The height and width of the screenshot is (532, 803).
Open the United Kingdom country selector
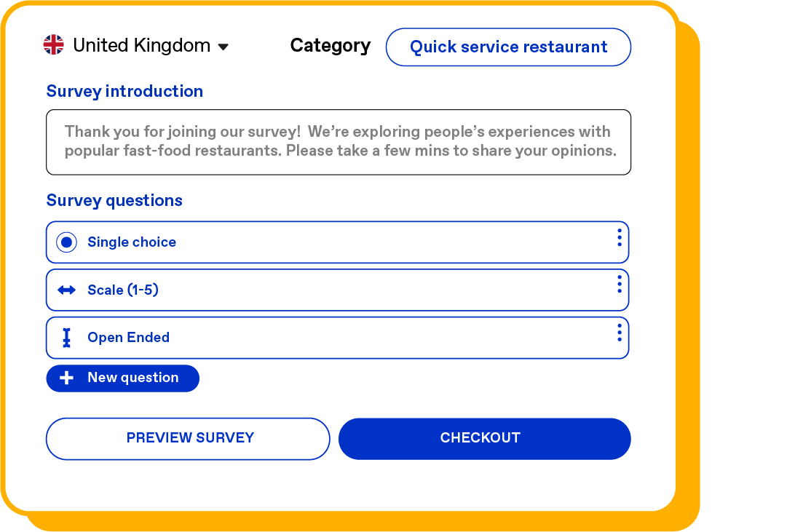[136, 45]
